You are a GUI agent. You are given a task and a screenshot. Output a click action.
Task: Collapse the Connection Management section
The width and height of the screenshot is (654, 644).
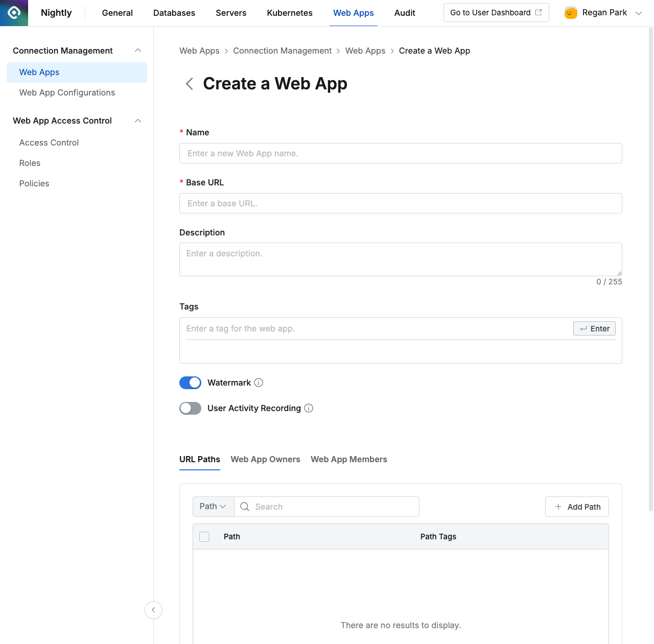click(137, 51)
